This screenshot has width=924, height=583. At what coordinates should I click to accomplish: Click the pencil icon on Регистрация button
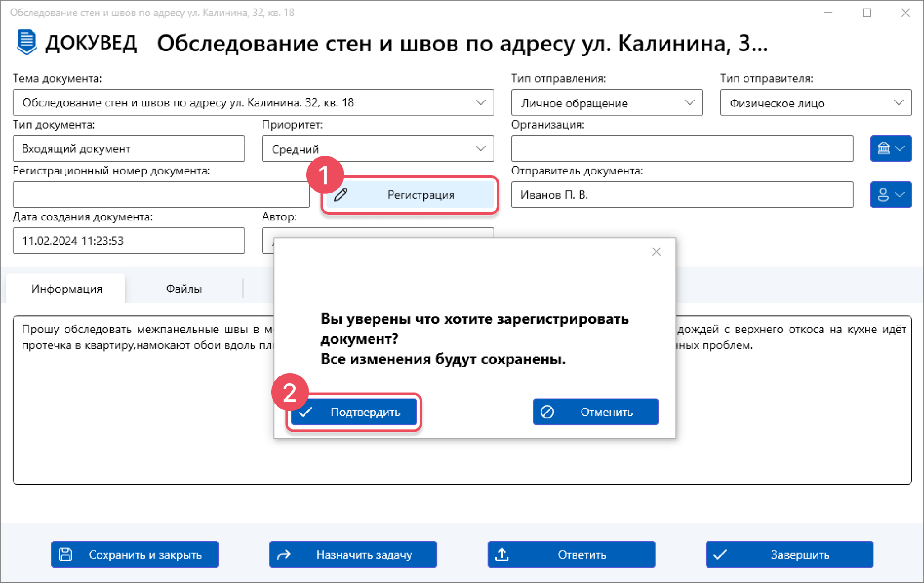pyautogui.click(x=341, y=195)
